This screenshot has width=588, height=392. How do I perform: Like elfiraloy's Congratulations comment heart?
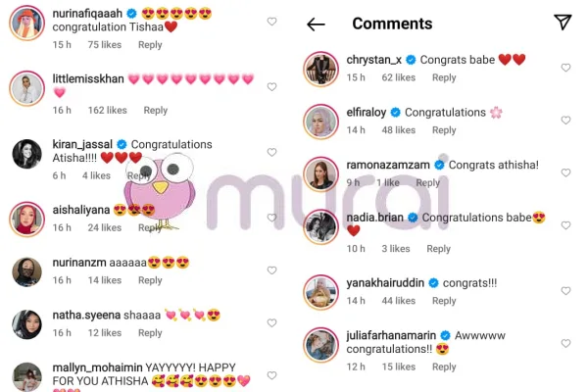(565, 120)
